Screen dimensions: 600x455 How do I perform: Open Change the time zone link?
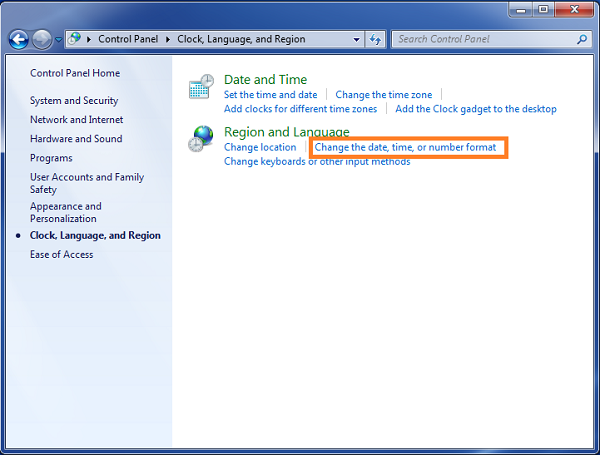(384, 95)
